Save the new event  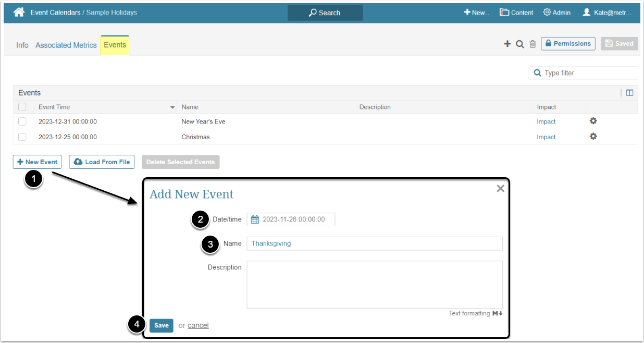tap(162, 325)
